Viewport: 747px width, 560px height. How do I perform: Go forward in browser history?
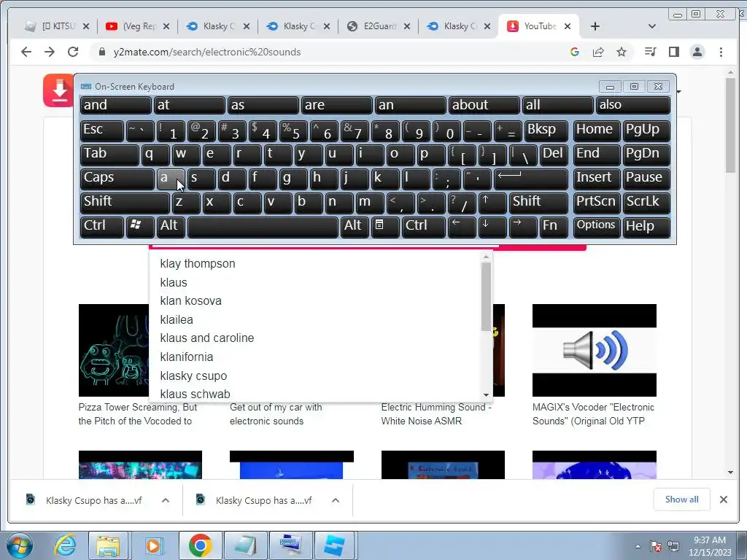click(50, 52)
